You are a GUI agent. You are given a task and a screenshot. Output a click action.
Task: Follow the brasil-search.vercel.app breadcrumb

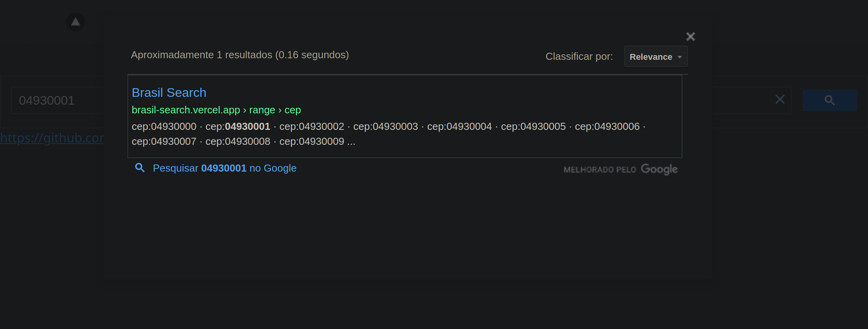[x=186, y=110]
